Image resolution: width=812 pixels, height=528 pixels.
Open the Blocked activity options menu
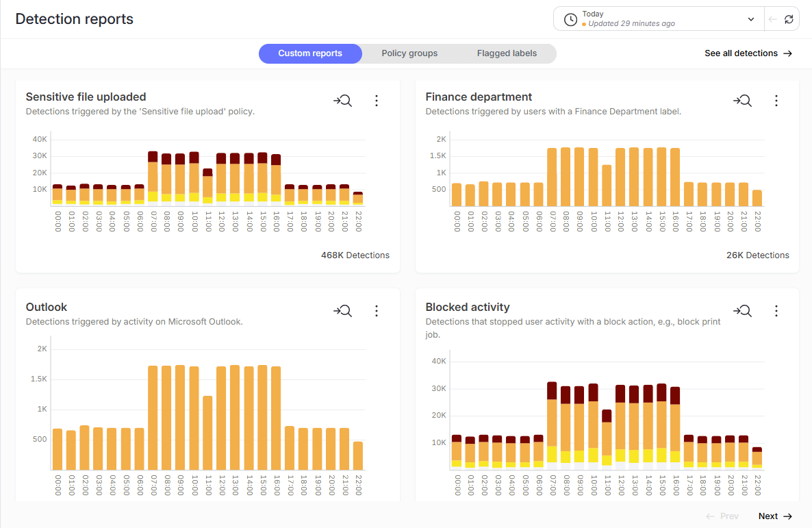coord(776,310)
